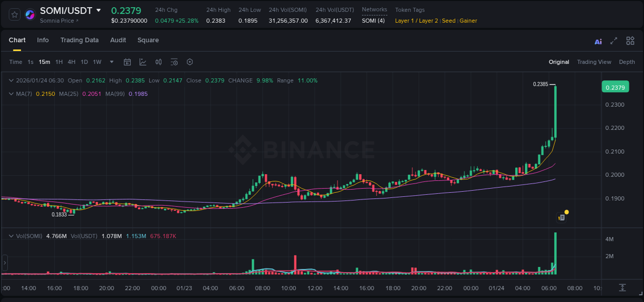Collapse the MA indicators row
The image size is (644, 302).
(11, 94)
